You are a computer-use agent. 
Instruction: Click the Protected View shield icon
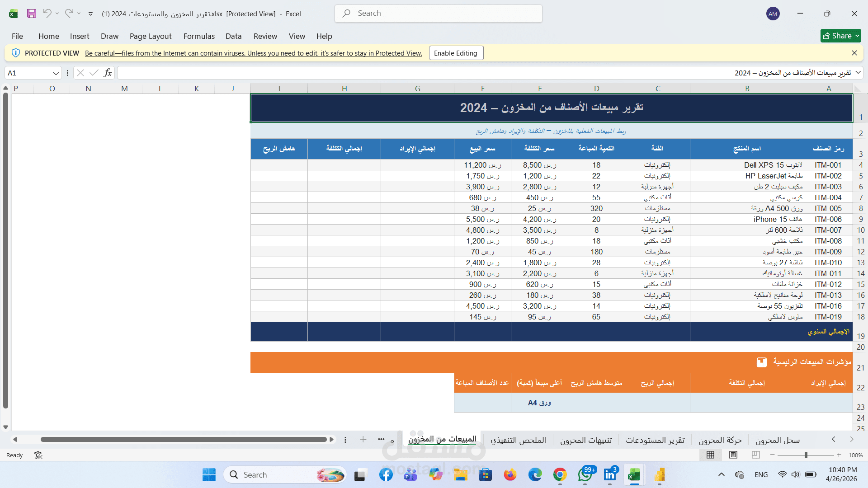point(16,53)
